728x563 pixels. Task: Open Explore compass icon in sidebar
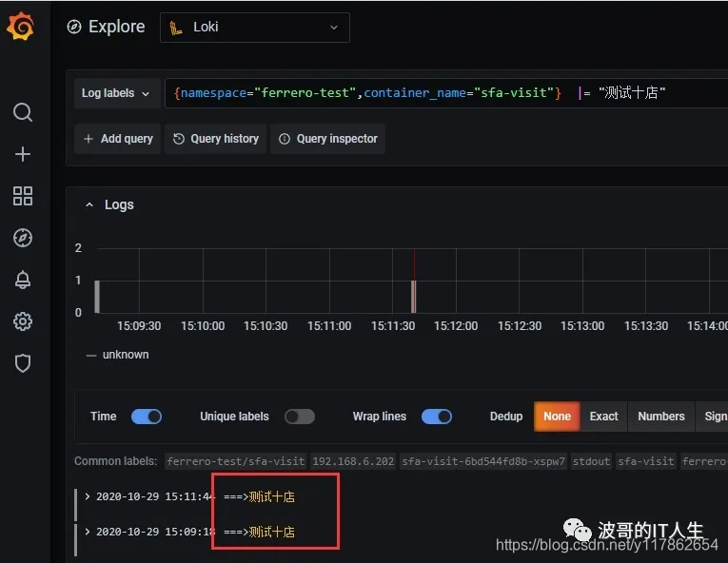point(22,238)
